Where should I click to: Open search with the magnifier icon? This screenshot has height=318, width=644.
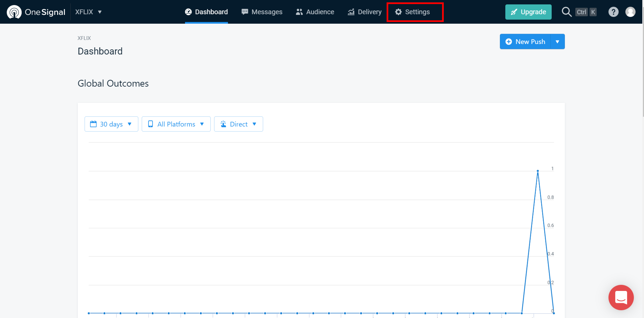[x=567, y=12]
